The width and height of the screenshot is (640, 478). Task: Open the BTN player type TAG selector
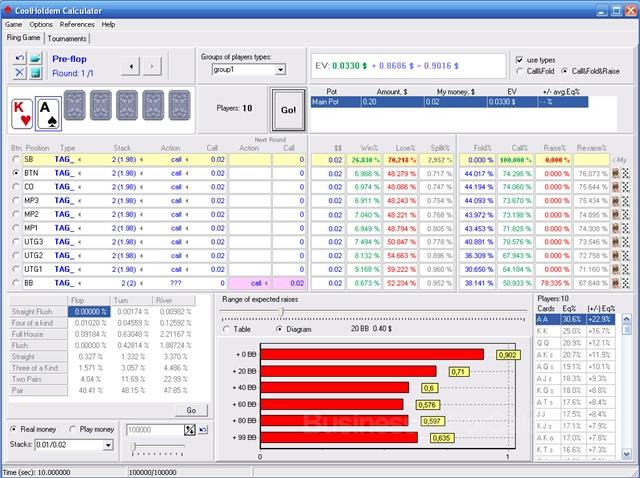pos(79,173)
